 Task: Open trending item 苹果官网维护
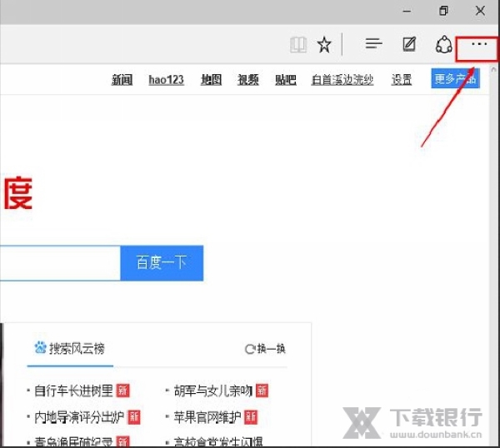coord(207,417)
